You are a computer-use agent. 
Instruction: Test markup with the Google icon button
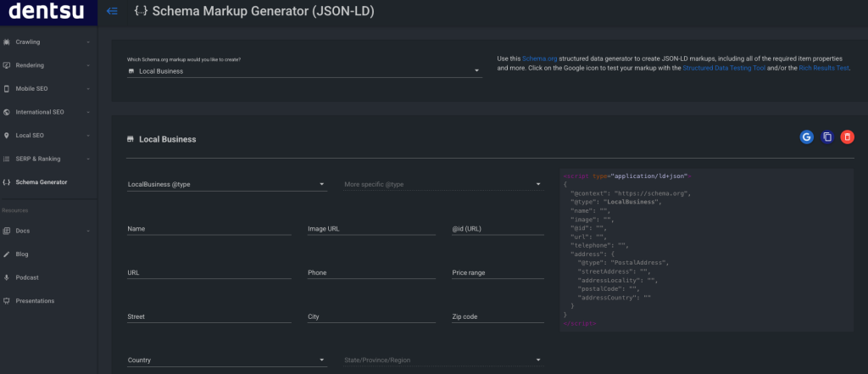(807, 137)
